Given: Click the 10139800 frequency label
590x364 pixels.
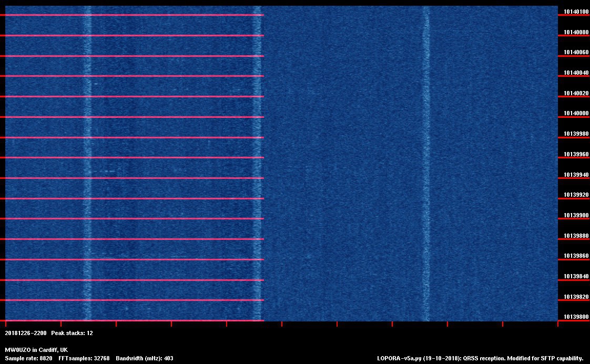Looking at the screenshot, I should [x=576, y=317].
